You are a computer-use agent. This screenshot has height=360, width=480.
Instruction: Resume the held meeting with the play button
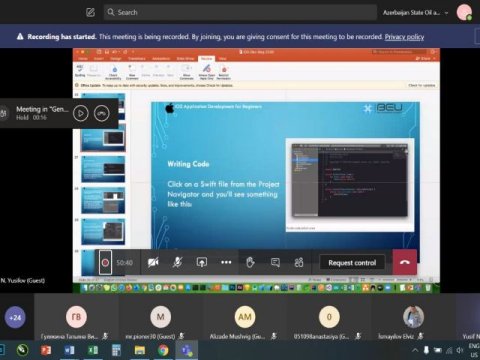point(81,113)
